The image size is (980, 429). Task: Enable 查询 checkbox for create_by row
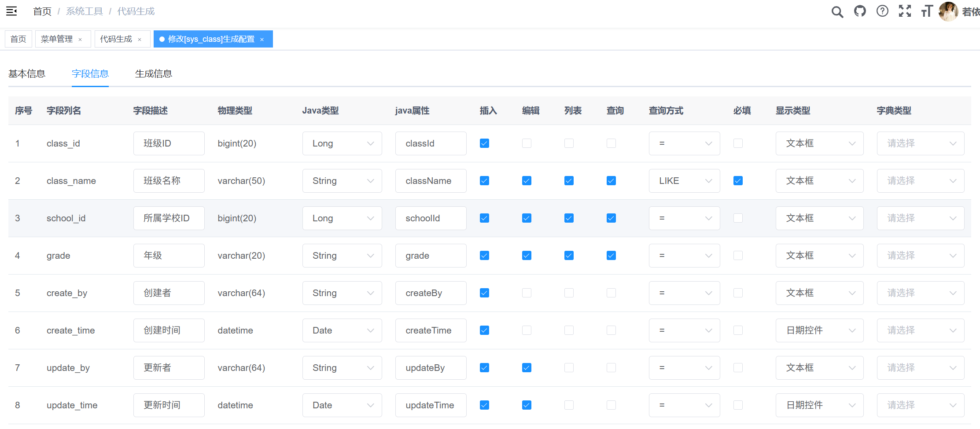click(x=611, y=293)
